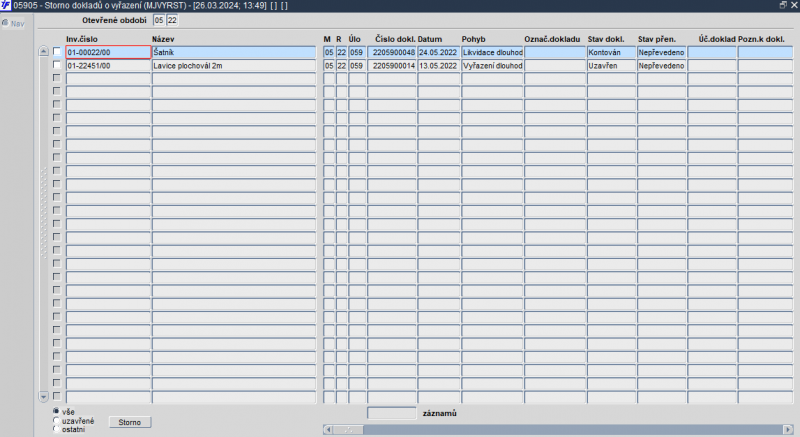Click the 'Stav přen.' column header
Screen dimensions: 800x437
[x=656, y=39]
